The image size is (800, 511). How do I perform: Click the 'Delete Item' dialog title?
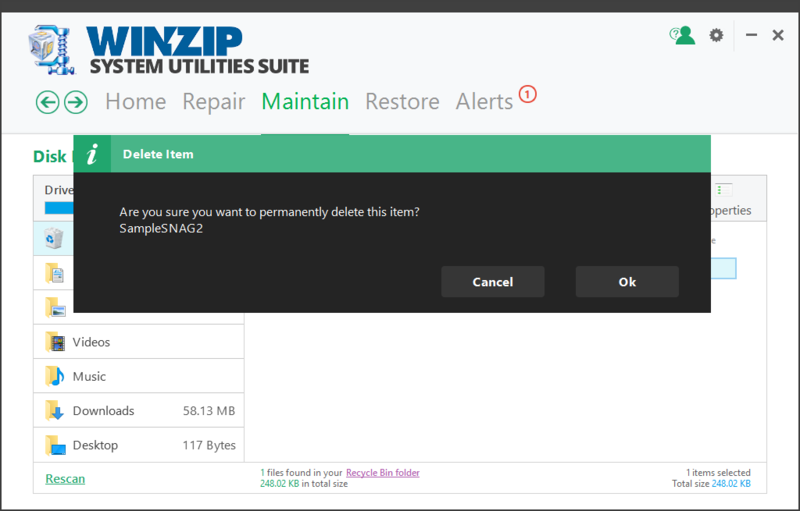coord(158,154)
